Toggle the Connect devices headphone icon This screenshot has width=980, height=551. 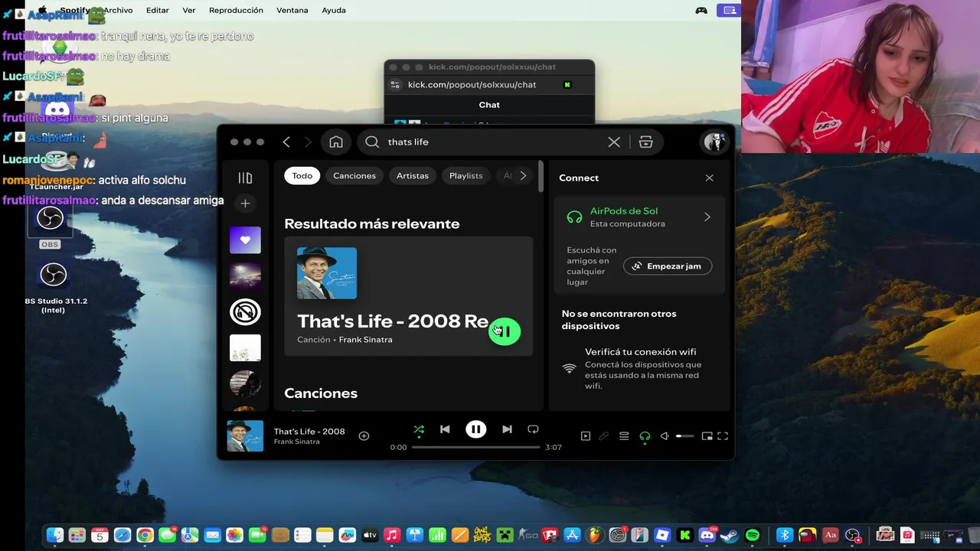[x=645, y=436]
